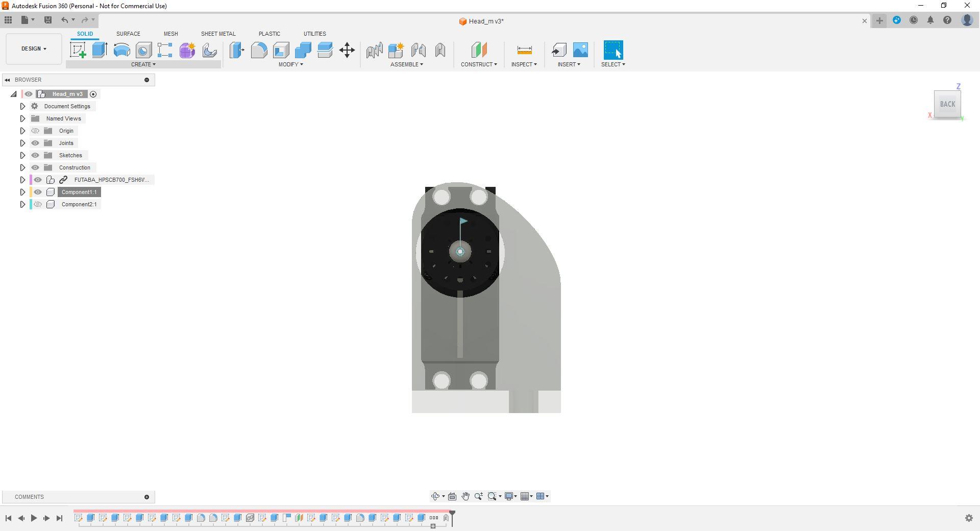This screenshot has height=531, width=980.
Task: Open the ASSEMBLE dropdown menu
Action: (x=407, y=64)
